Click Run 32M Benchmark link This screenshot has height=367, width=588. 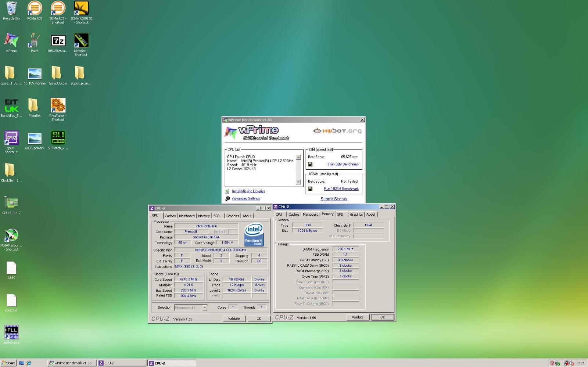(344, 164)
